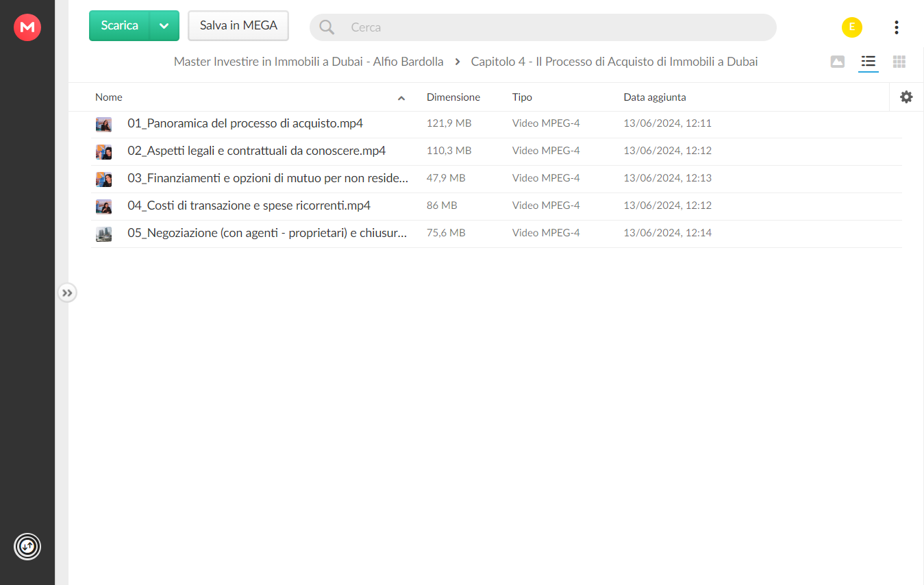Expand the collapsed left sidebar panel
Viewport: 924px width, 585px height.
tap(67, 293)
